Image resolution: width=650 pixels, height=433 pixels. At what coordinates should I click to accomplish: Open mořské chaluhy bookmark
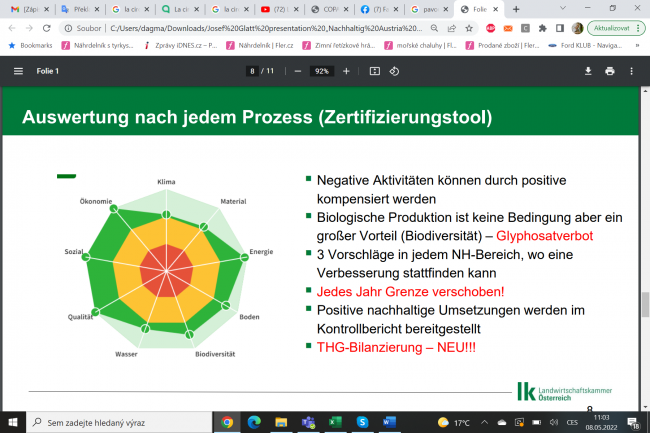point(420,45)
